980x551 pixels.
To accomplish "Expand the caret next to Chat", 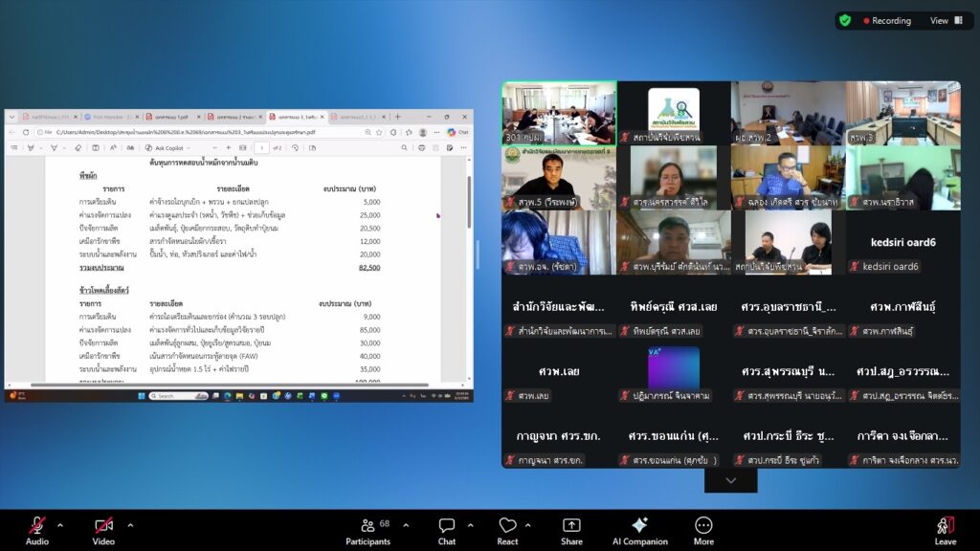I will [470, 525].
